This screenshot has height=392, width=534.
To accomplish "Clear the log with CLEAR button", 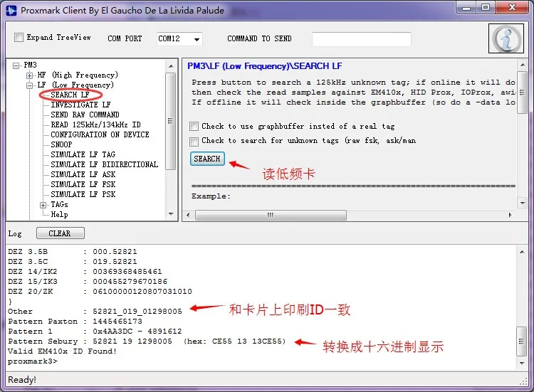I will tap(61, 233).
